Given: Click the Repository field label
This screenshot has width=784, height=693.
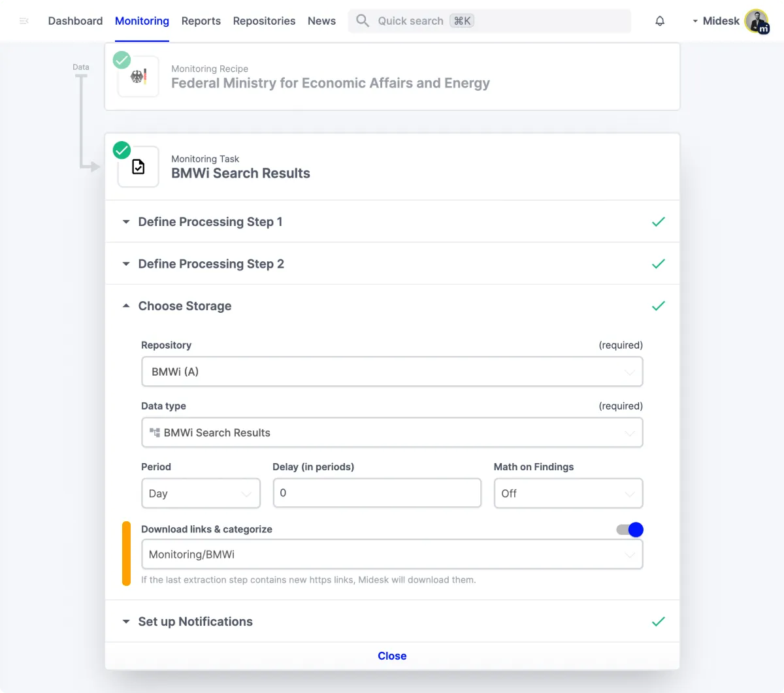Looking at the screenshot, I should (x=167, y=345).
